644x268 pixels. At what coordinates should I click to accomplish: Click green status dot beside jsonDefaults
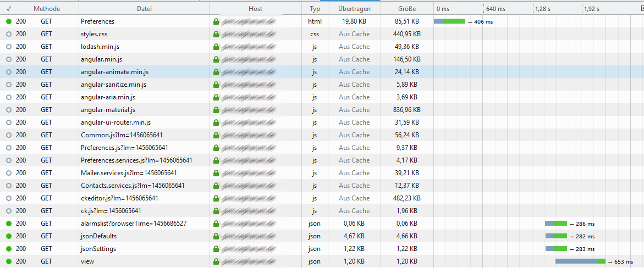pos(9,236)
